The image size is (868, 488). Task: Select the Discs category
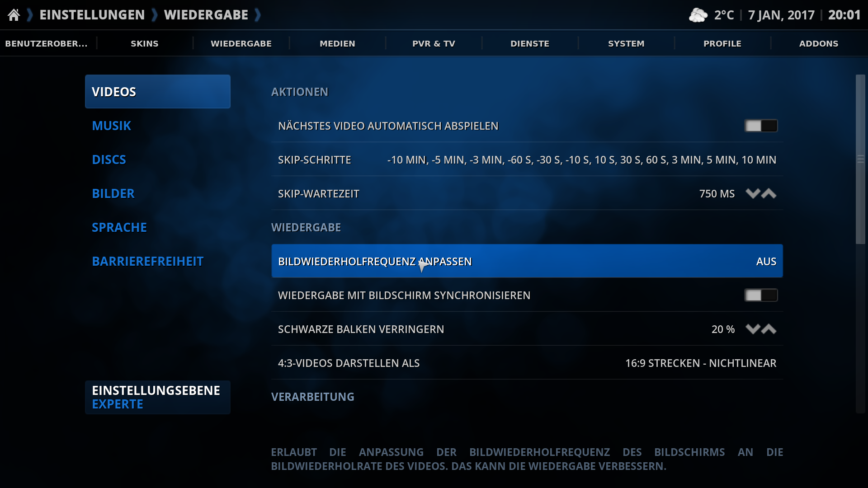[x=158, y=160]
